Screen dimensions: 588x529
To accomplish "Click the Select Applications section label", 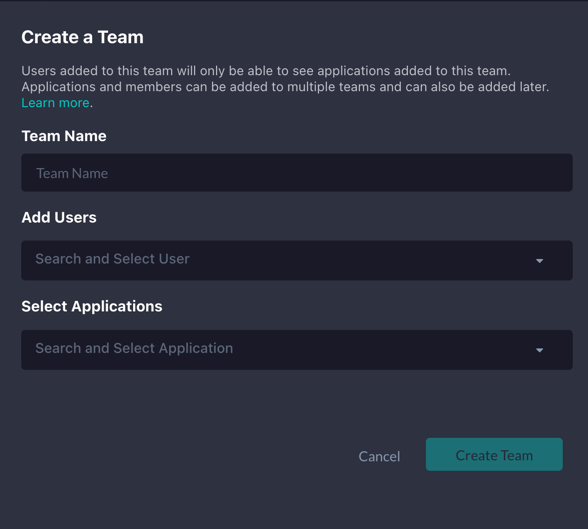I will click(92, 306).
